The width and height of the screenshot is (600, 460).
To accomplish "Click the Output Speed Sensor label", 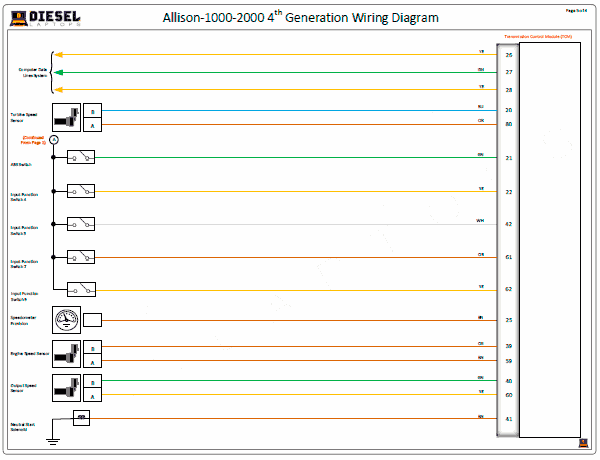I will pos(23,388).
